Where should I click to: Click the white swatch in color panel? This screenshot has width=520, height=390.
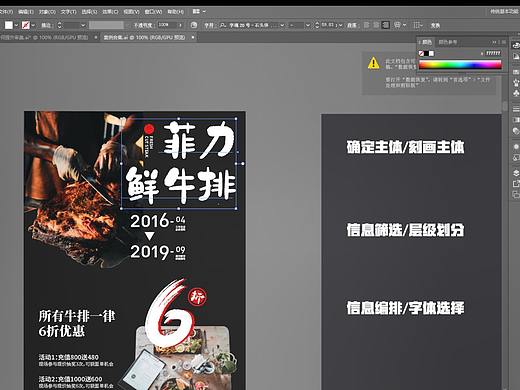pos(432,53)
